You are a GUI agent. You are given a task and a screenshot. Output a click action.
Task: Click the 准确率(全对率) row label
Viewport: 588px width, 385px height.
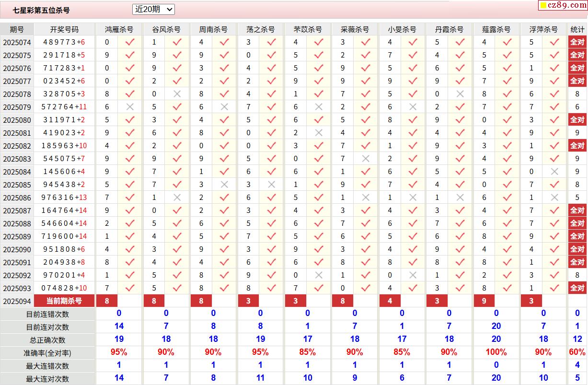tap(47, 353)
